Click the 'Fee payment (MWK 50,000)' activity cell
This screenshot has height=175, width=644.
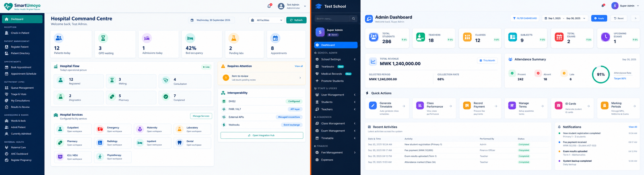pyautogui.click(x=419, y=150)
